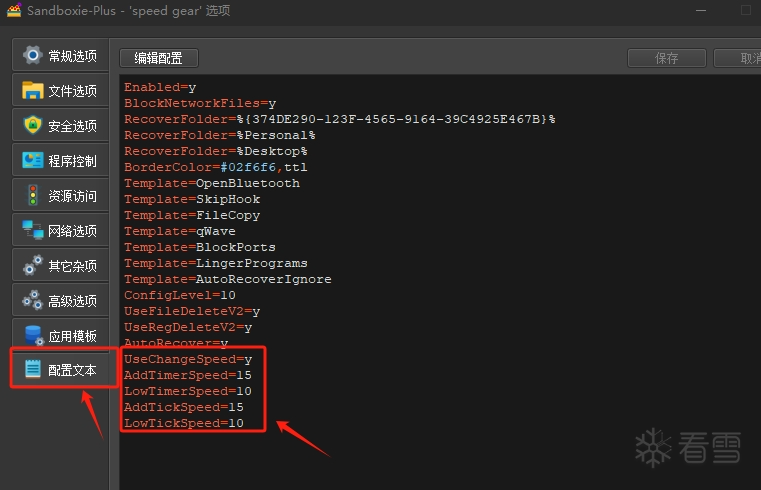Screen dimensions: 761x490
Task: Click the Enabled=y config line
Action: click(x=160, y=87)
